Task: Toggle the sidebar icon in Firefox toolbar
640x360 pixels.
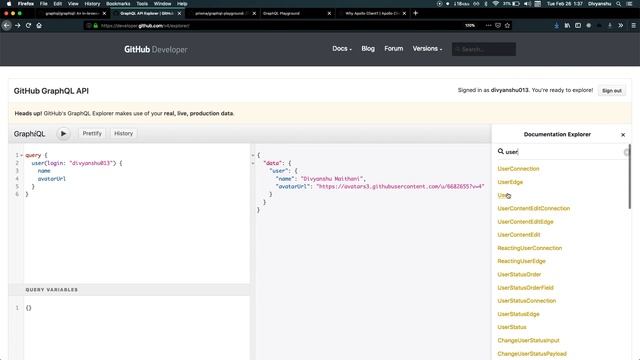Action: coord(578,25)
